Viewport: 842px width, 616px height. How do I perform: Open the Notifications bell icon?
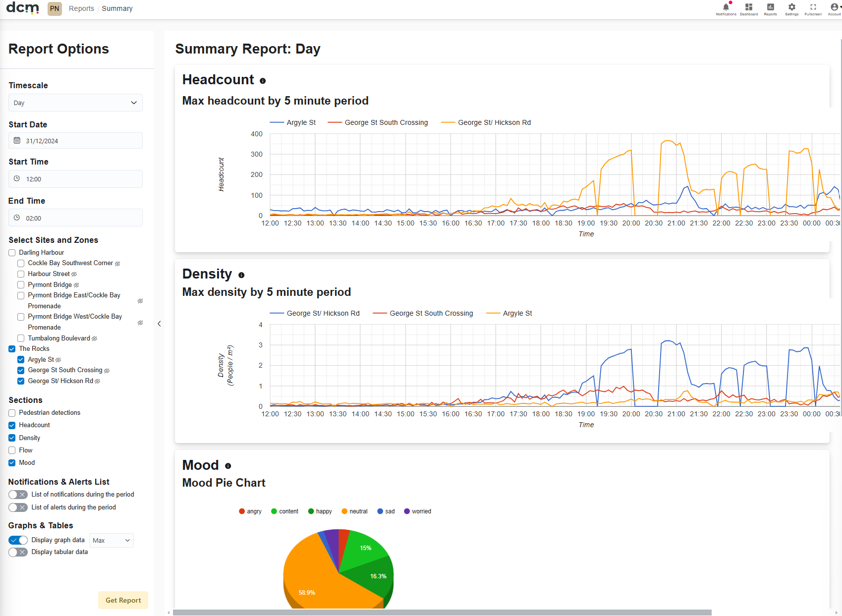726,7
